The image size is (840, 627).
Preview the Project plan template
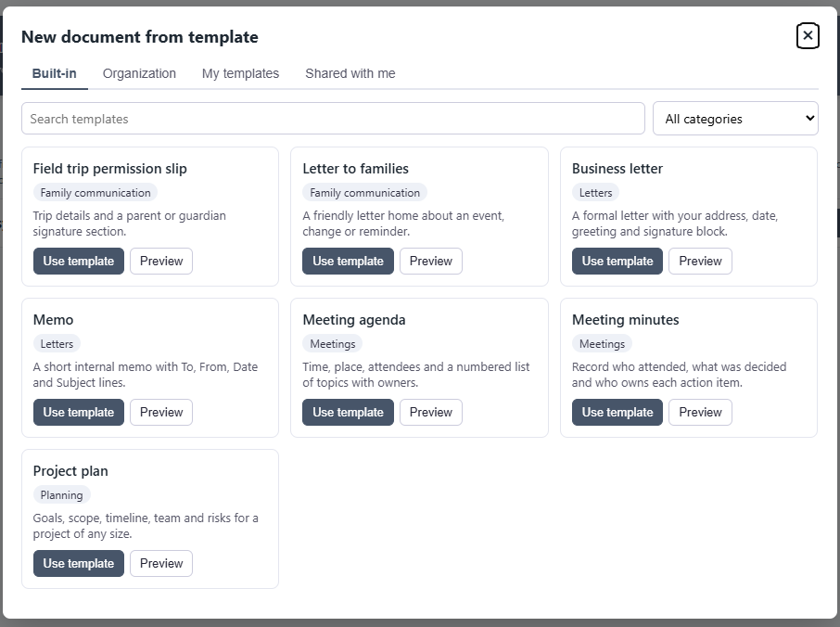coord(161,563)
